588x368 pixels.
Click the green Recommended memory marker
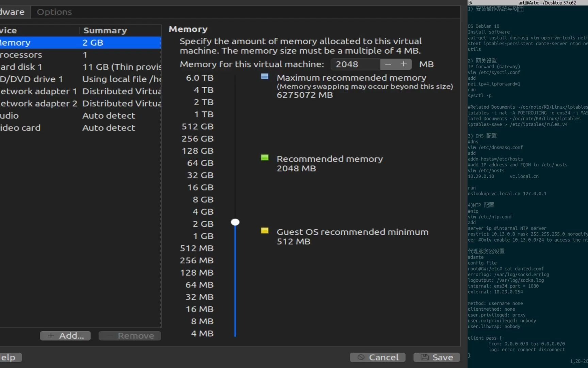point(265,157)
